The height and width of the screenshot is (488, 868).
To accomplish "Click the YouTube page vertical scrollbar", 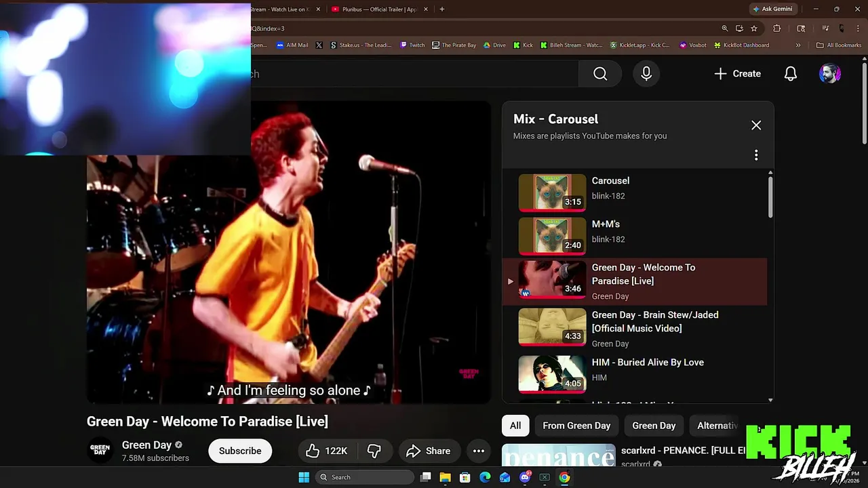I will 864,103.
